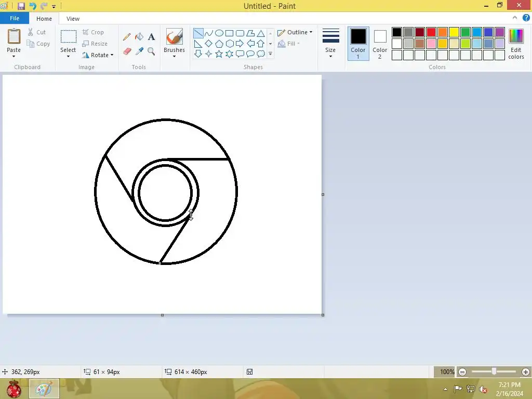Click the muted volume tray icon
Viewport: 532px width, 399px height.
click(x=483, y=389)
